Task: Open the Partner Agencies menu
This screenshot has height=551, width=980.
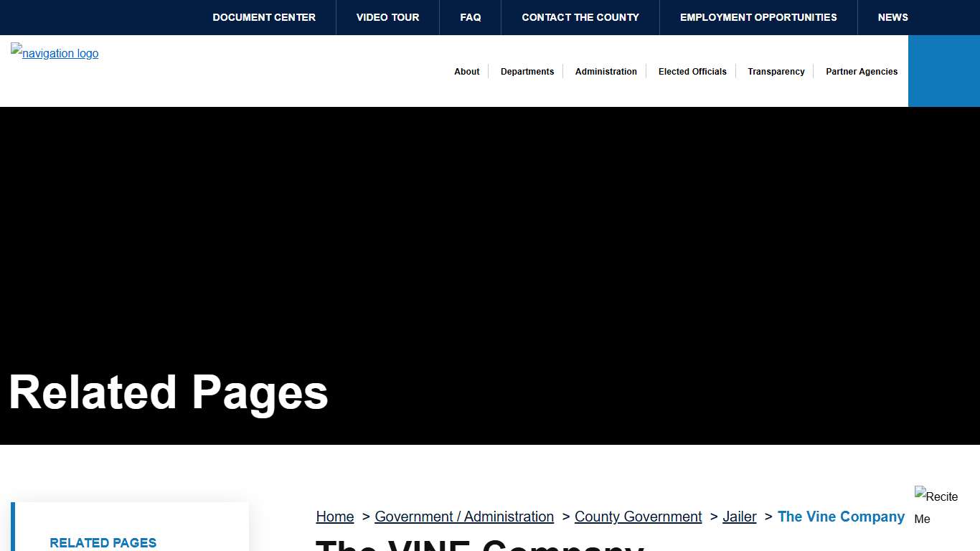Action: [862, 72]
